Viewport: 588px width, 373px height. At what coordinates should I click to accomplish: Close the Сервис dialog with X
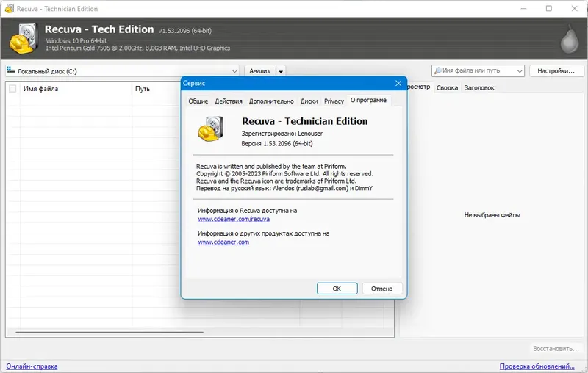(x=398, y=83)
